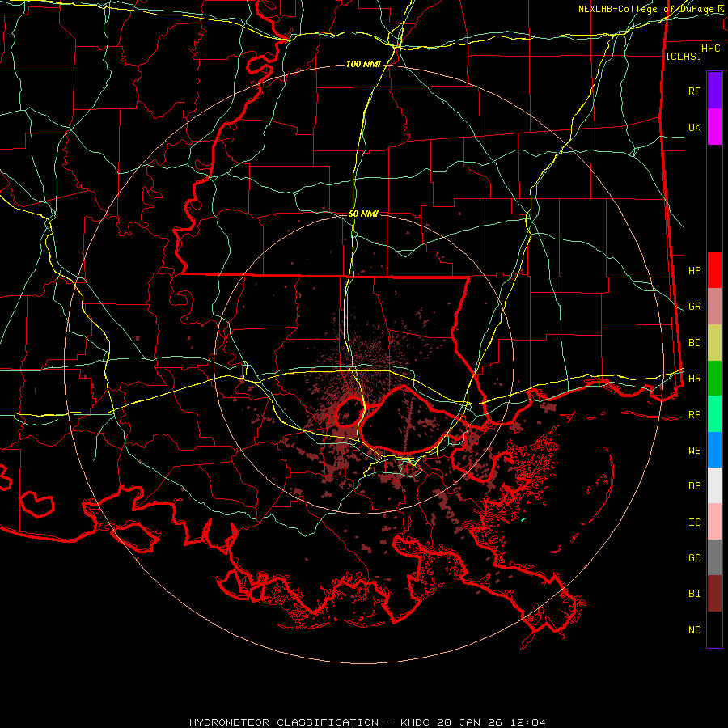Click the BI legend label
The height and width of the screenshot is (728, 728).
pyautogui.click(x=694, y=594)
